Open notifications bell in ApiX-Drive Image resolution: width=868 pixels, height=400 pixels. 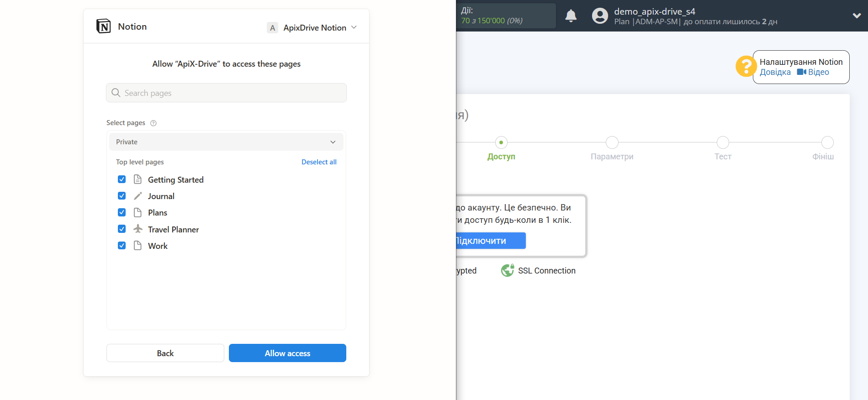click(571, 16)
